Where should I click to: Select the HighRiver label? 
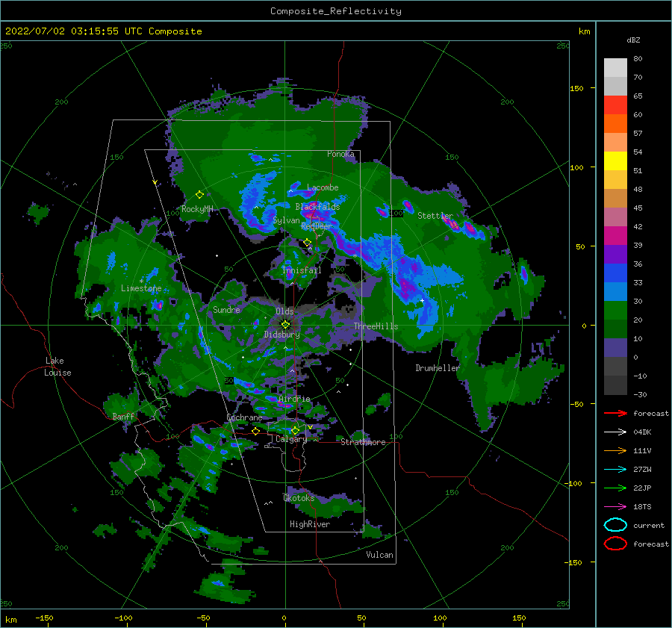pos(310,524)
